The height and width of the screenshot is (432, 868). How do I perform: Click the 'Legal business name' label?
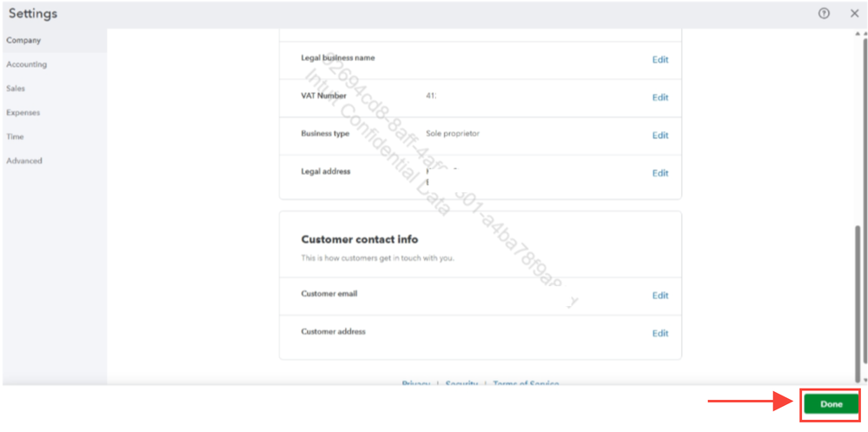point(338,57)
